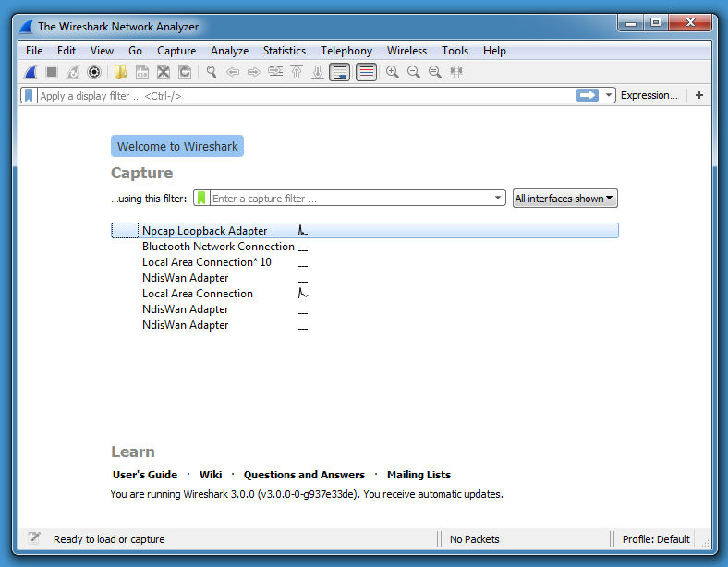Toggle packet colorization button
This screenshot has width=728, height=567.
[366, 72]
